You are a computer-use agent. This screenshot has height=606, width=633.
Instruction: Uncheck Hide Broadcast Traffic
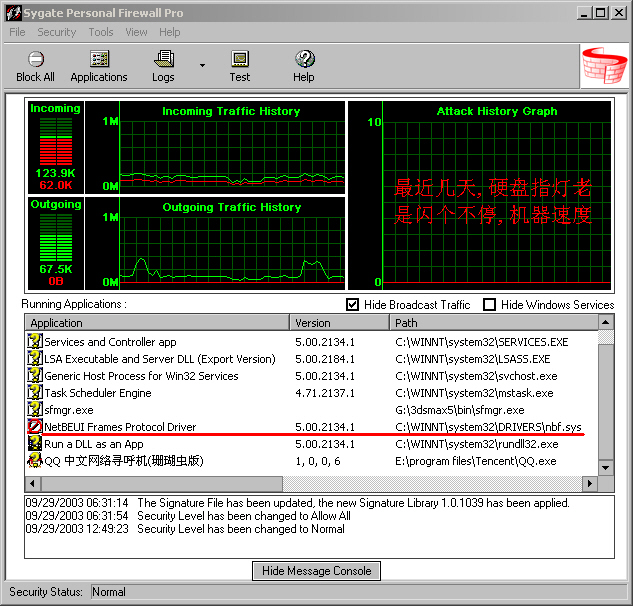[x=352, y=304]
